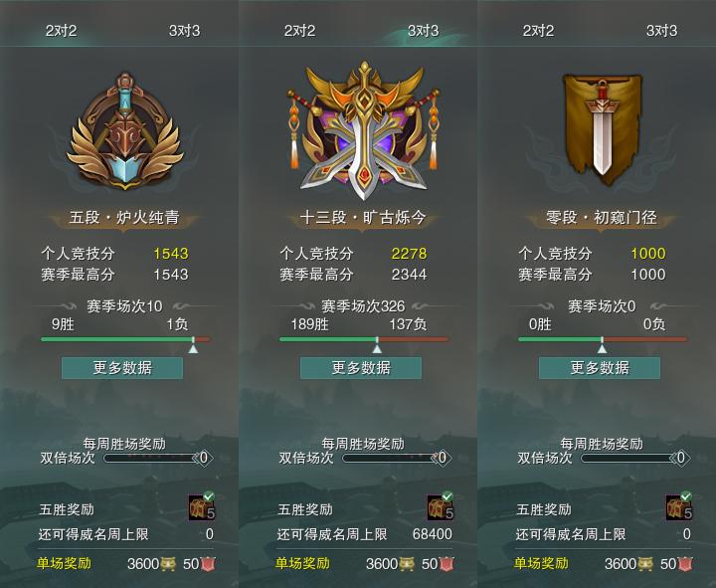Click the win-loss bar marker under 9胜
Viewport: 716px width, 588px height.
point(194,346)
